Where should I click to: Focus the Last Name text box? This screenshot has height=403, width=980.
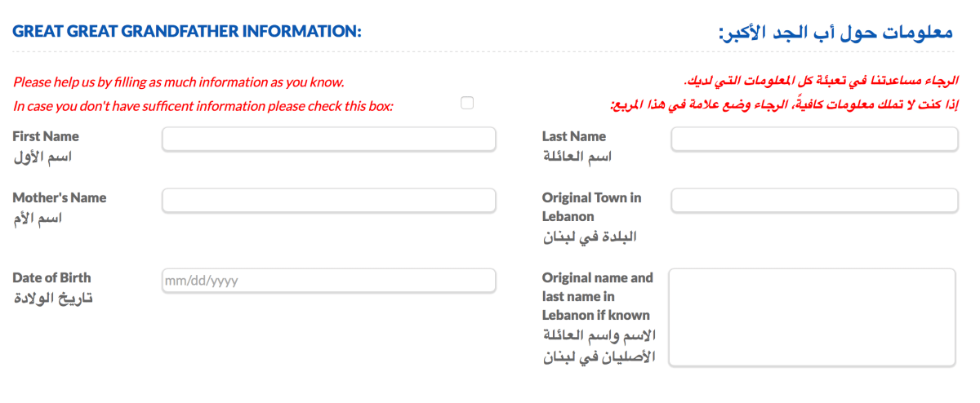point(814,139)
